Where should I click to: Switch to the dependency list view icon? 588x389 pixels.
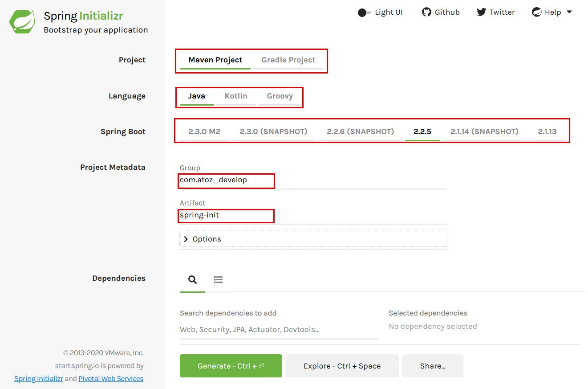218,279
